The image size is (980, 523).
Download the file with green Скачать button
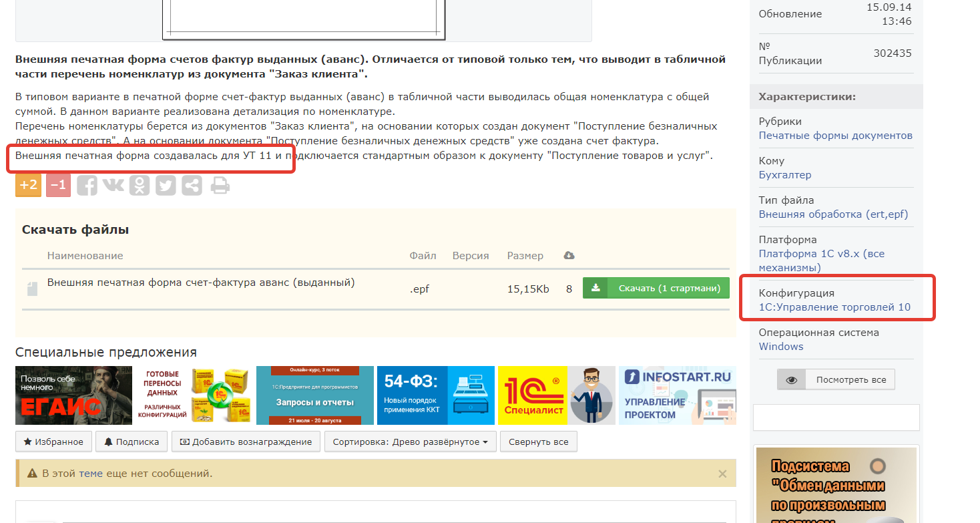point(656,288)
